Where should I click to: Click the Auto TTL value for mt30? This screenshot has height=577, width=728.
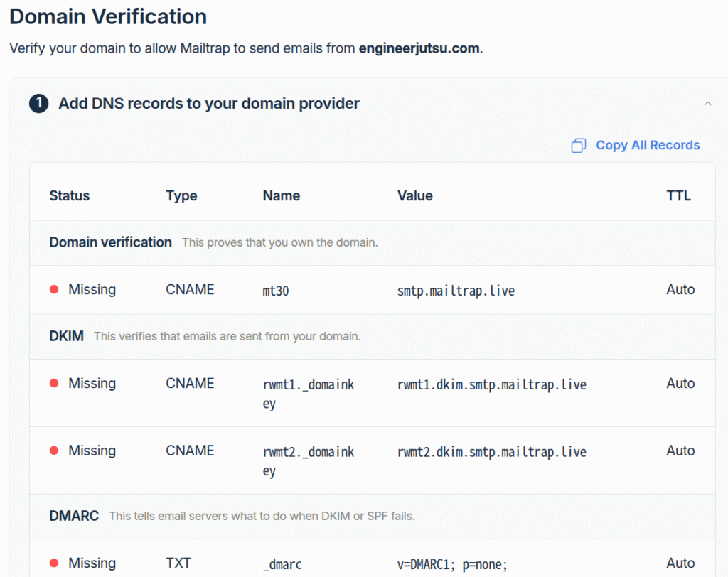click(680, 289)
